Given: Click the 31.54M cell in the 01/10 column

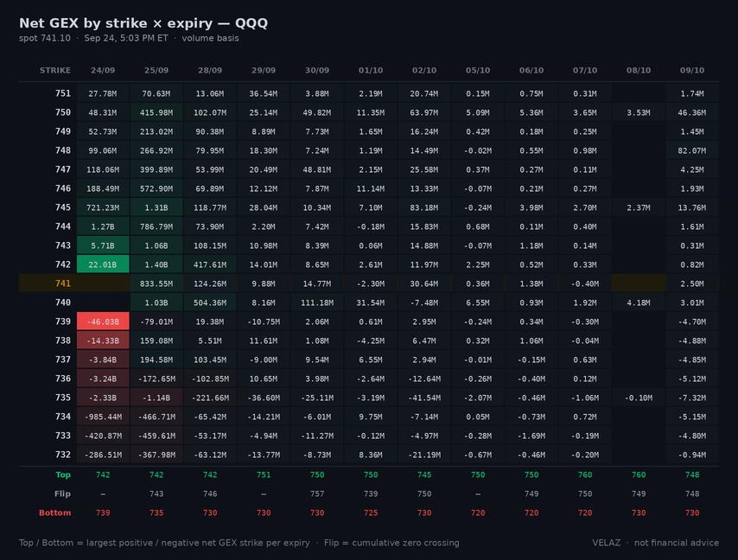Looking at the screenshot, I should coord(371,302).
